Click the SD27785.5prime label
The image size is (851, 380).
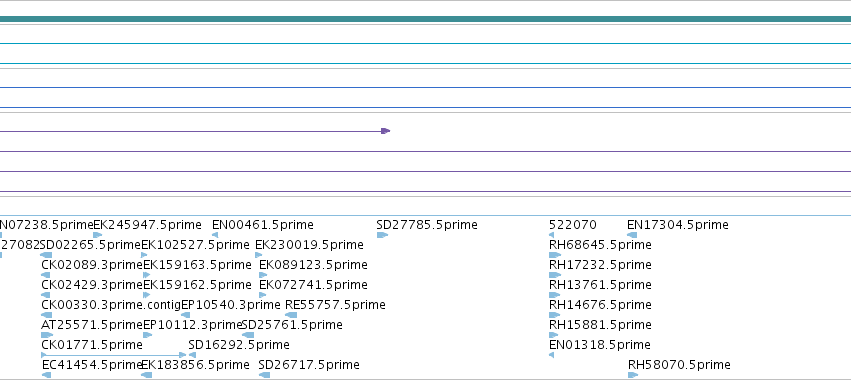[427, 225]
